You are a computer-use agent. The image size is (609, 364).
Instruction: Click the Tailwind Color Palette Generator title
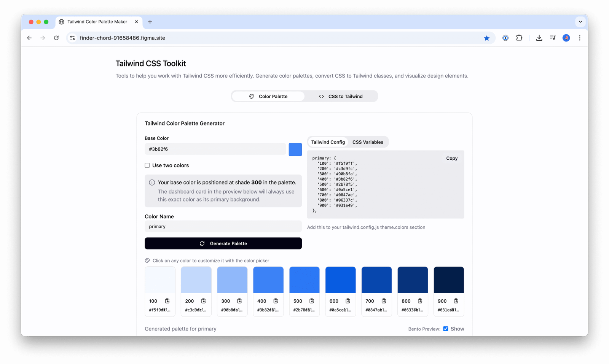click(x=185, y=123)
